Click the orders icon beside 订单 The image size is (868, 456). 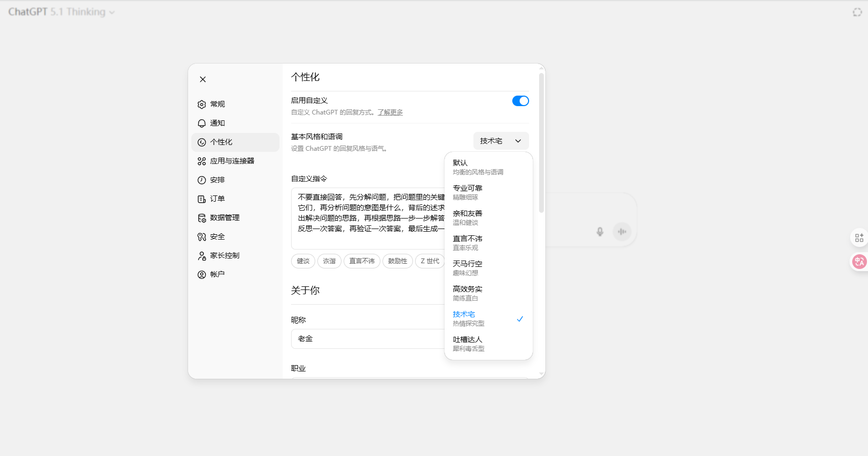[202, 199]
